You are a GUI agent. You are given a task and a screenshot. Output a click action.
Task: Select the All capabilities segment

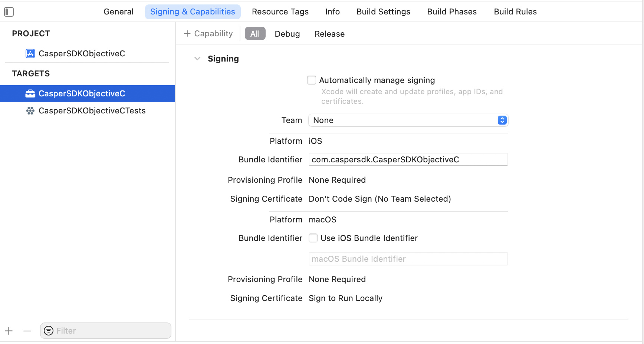click(x=255, y=33)
